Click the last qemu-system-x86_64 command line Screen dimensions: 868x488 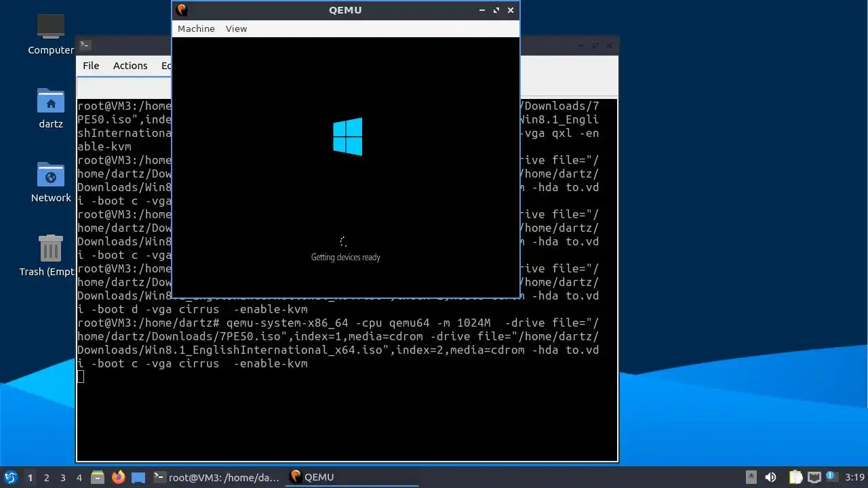[338, 343]
